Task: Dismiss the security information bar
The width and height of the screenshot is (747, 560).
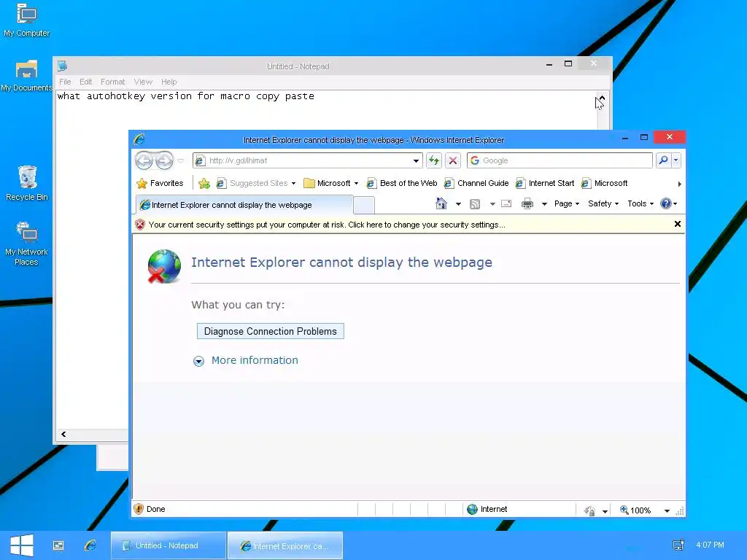Action: [x=678, y=224]
